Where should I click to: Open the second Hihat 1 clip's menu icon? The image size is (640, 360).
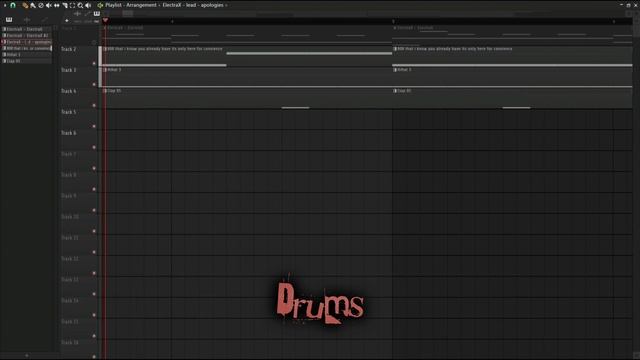(x=395, y=70)
